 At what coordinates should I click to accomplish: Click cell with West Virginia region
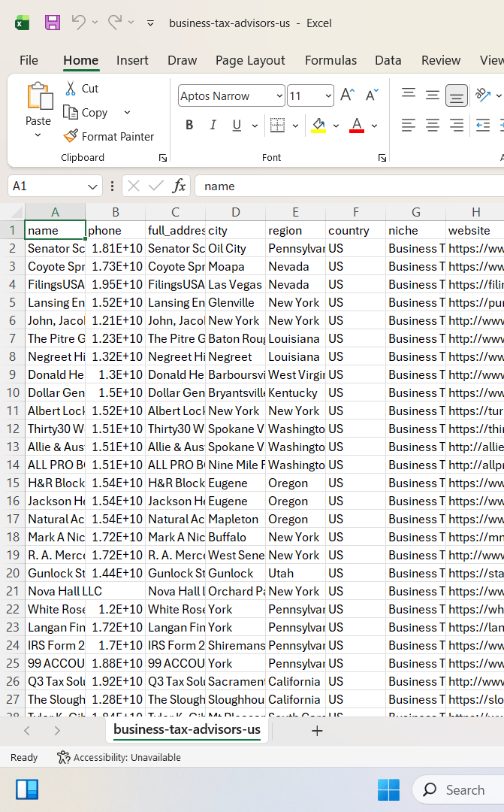point(295,375)
